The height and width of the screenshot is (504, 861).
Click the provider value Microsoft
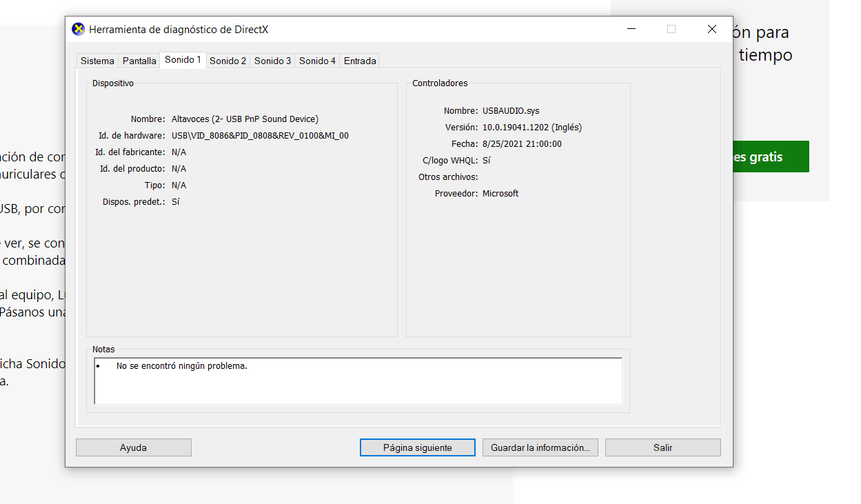500,193
